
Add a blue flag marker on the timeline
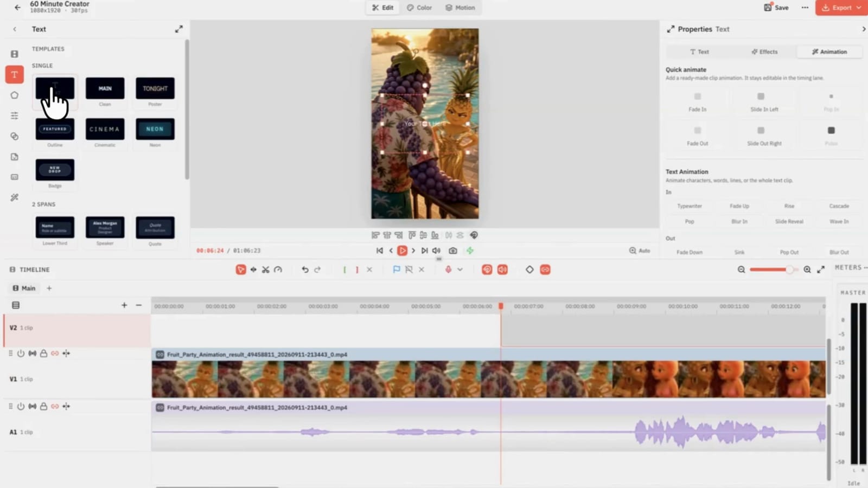pos(397,269)
